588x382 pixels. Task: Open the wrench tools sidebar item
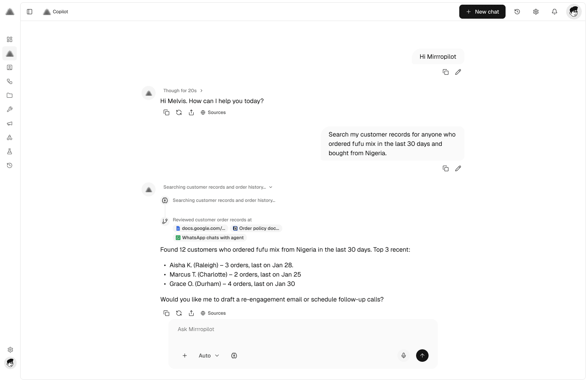[x=10, y=109]
